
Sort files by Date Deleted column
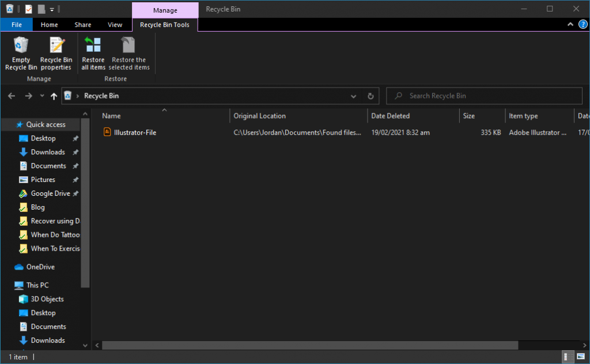(390, 116)
